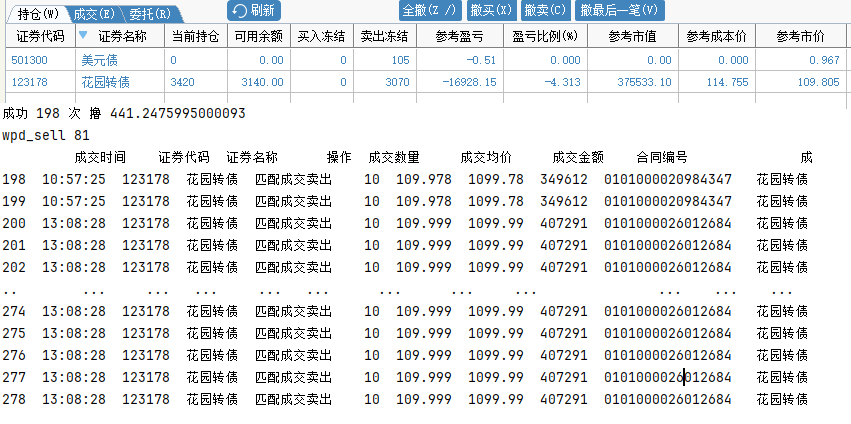Sort by the 当前持仓 column header
Screen dimensions: 851x424
196,36
